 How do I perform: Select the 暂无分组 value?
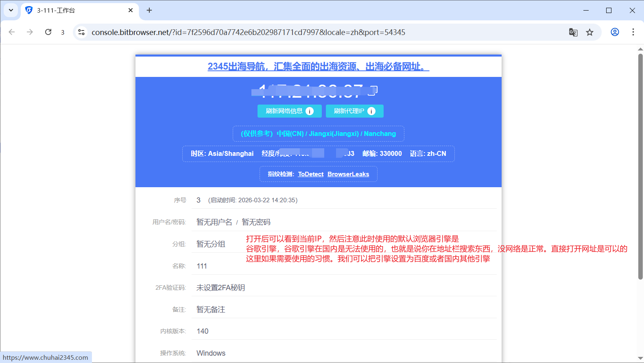coord(211,244)
